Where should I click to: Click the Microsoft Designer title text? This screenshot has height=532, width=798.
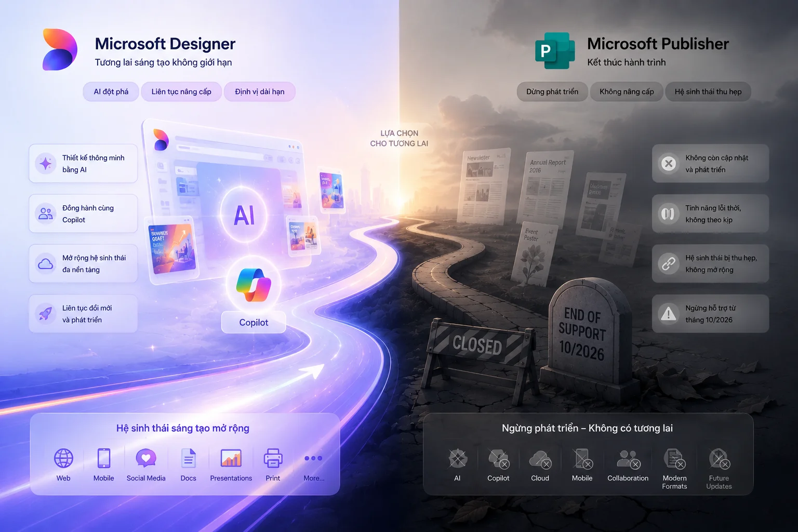click(x=165, y=44)
